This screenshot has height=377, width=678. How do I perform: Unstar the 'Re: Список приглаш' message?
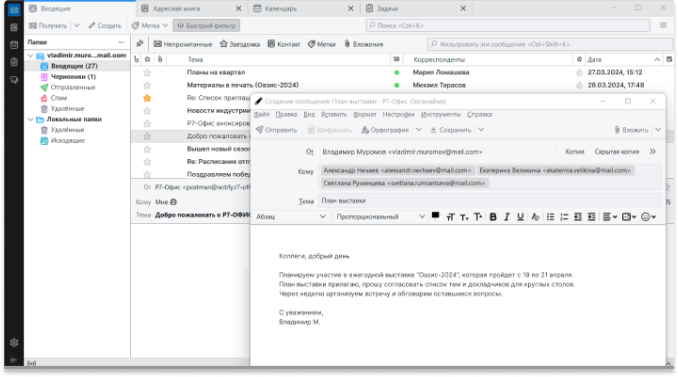pos(147,98)
